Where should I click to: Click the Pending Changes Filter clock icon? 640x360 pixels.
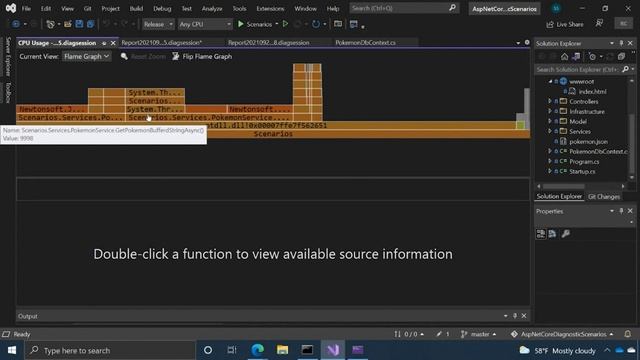point(592,57)
